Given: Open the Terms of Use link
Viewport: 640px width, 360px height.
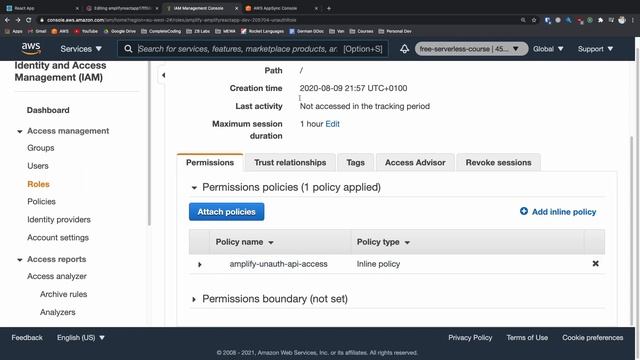Looking at the screenshot, I should (527, 338).
